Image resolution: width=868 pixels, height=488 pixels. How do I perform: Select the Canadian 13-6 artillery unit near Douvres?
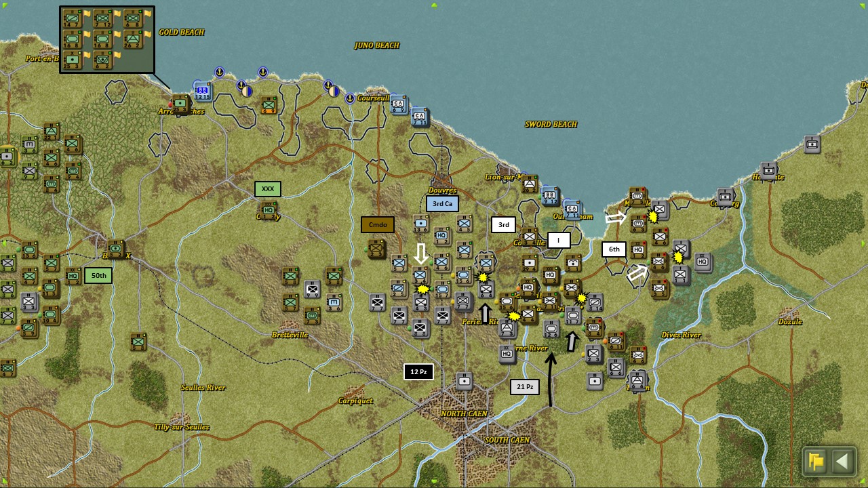[x=420, y=224]
